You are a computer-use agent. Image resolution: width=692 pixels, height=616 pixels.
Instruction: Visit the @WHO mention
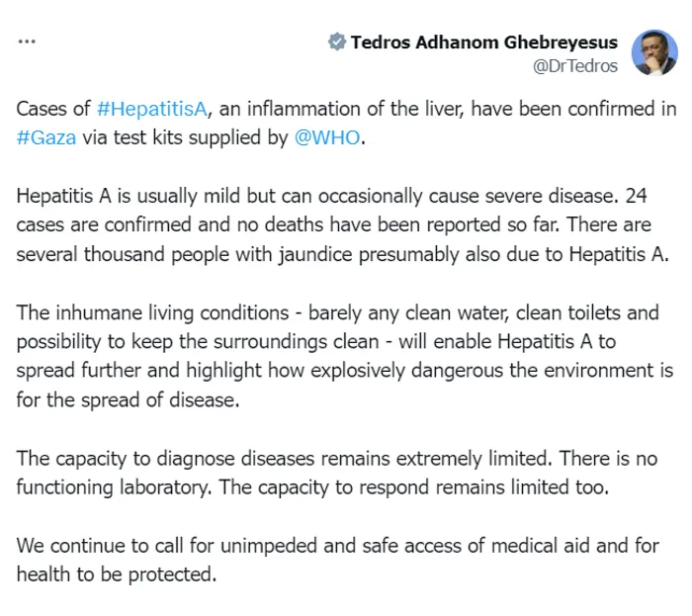click(327, 137)
